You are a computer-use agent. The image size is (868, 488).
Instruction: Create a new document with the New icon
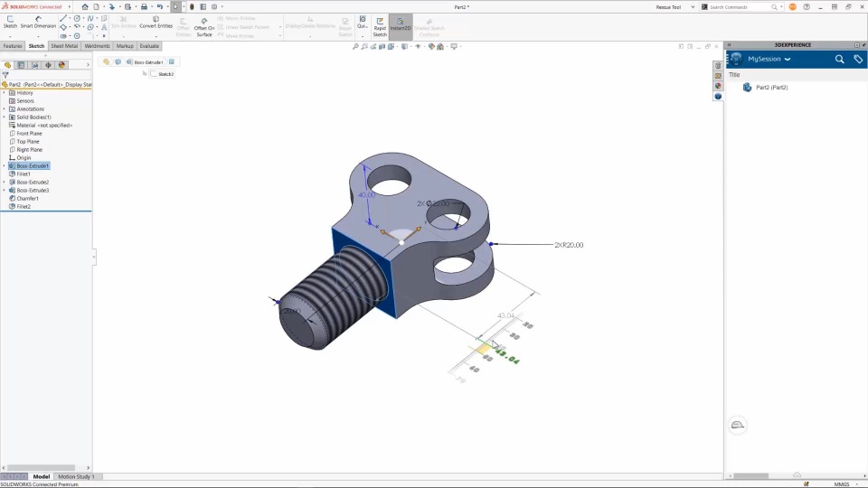[x=97, y=6]
